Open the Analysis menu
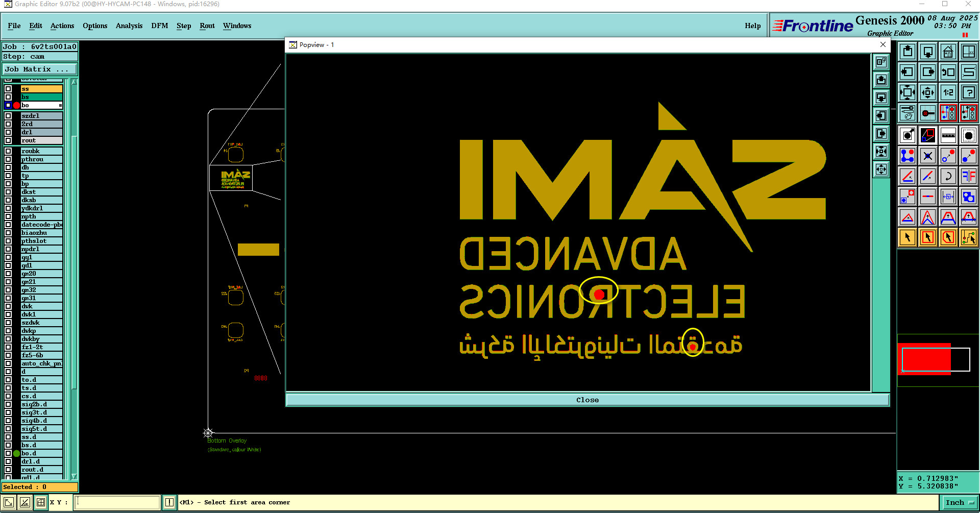 tap(129, 26)
